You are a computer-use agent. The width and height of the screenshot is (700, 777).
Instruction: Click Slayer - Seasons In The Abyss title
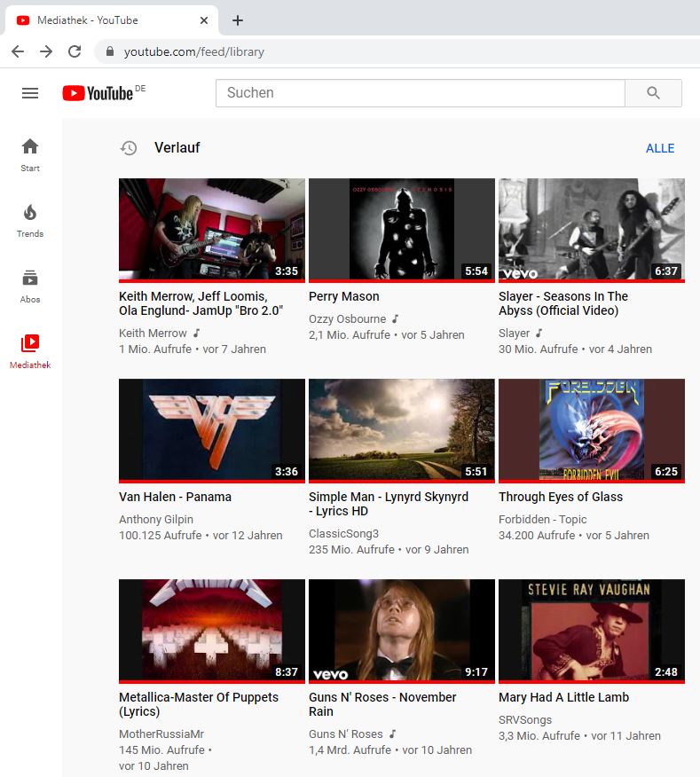(x=563, y=303)
